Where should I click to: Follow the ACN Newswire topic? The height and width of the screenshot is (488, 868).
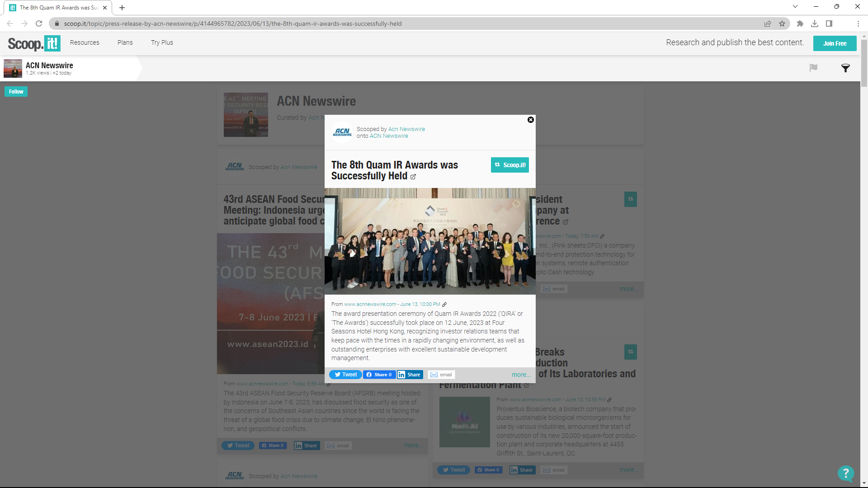pos(16,92)
